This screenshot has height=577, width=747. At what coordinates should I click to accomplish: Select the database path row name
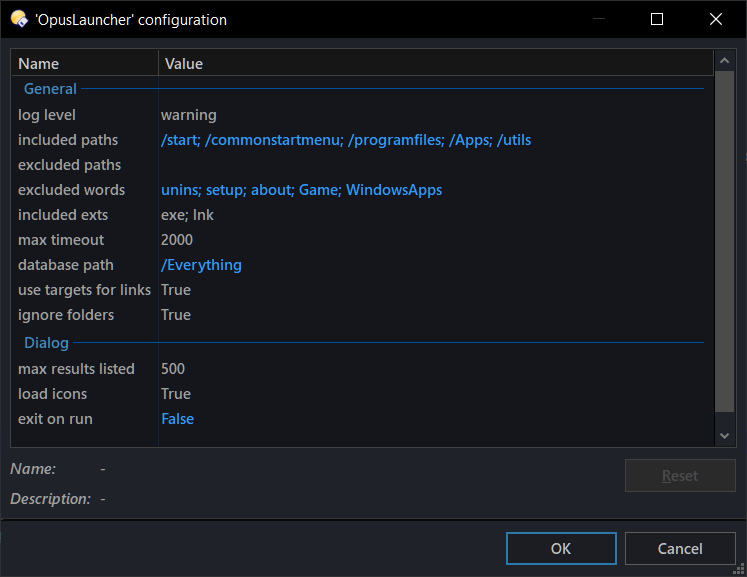click(66, 265)
